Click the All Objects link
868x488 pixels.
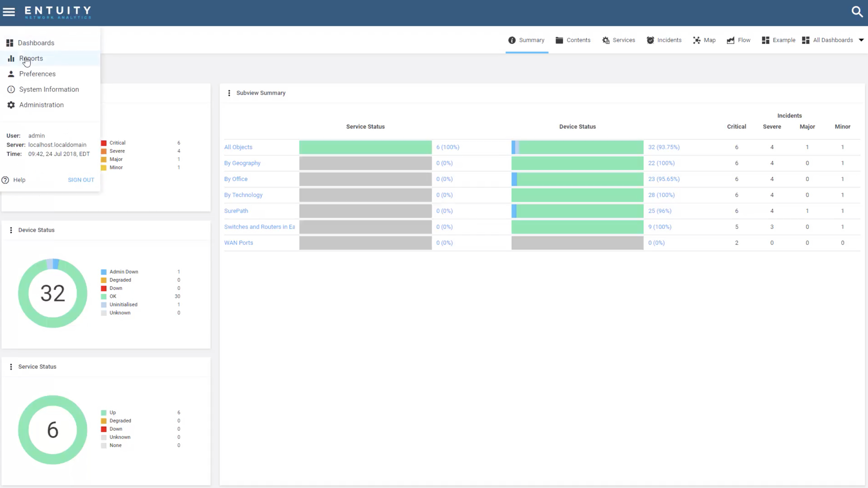coord(238,147)
